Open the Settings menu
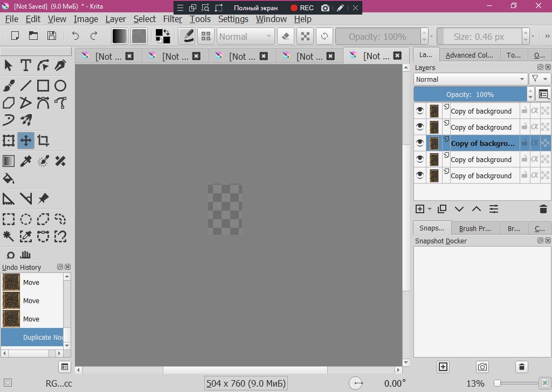Screen dimensions: 552x392 (233, 19)
